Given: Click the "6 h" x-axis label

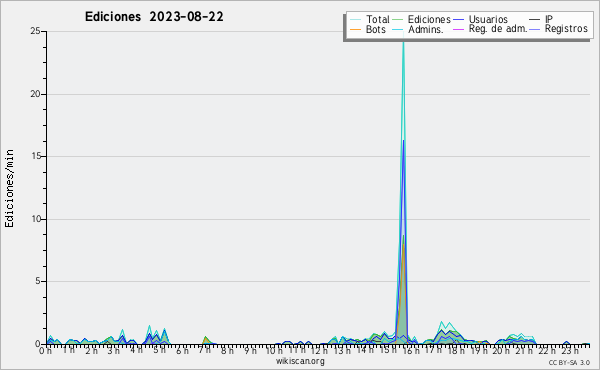Looking at the screenshot, I should (x=182, y=351).
